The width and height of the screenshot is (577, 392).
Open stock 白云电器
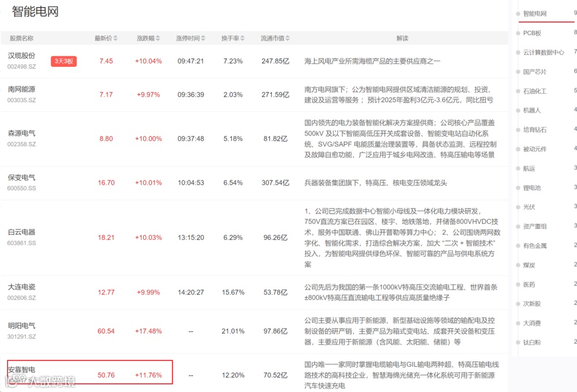22,232
